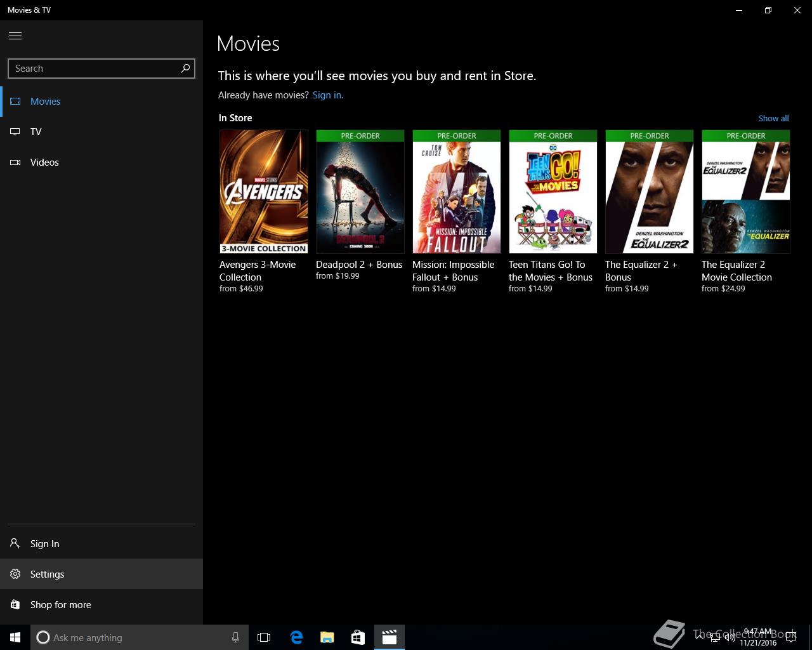The height and width of the screenshot is (650, 812).
Task: Open the Teen Titans Go! poster
Action: pos(553,192)
